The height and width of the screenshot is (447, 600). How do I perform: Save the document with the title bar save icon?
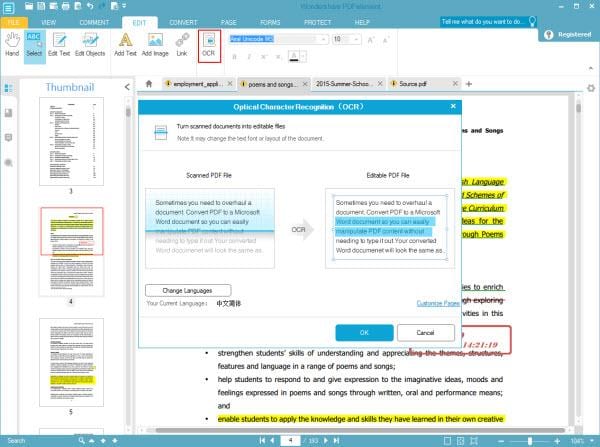(x=41, y=6)
